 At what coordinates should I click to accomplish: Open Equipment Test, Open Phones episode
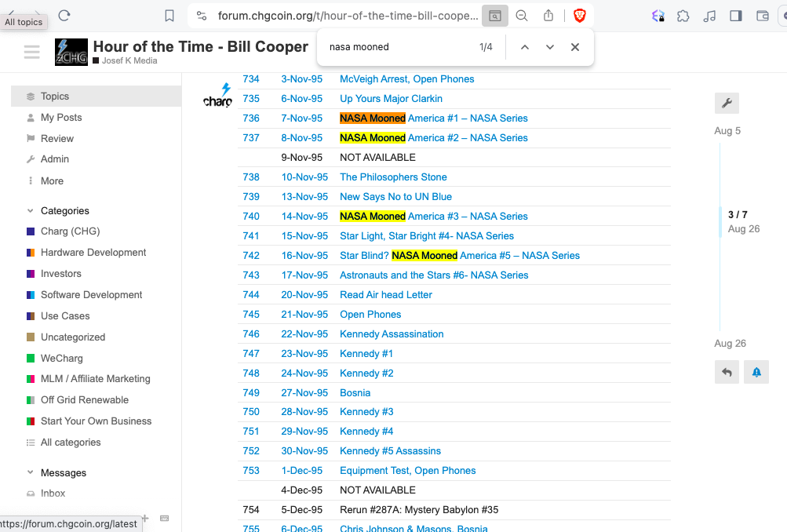tap(407, 471)
